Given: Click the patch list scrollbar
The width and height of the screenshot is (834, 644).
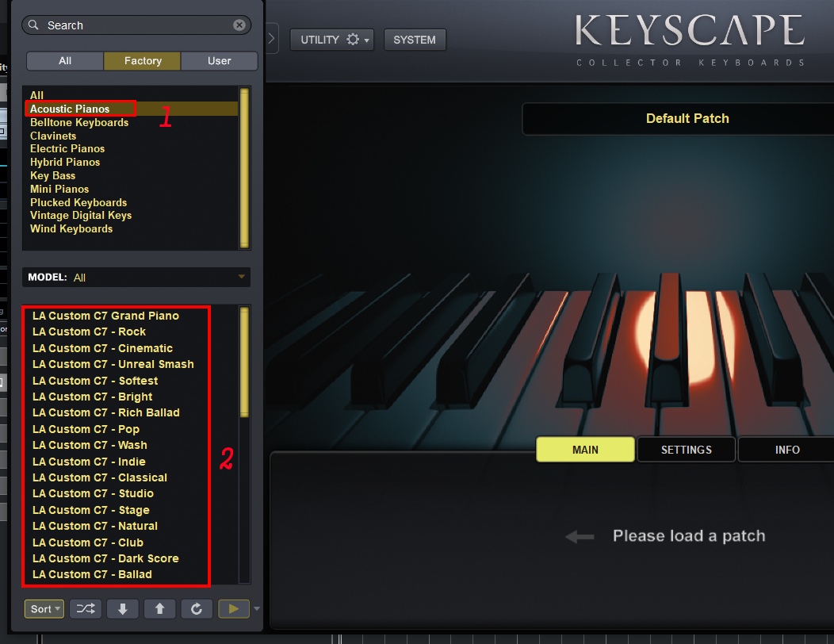Looking at the screenshot, I should click(x=245, y=362).
